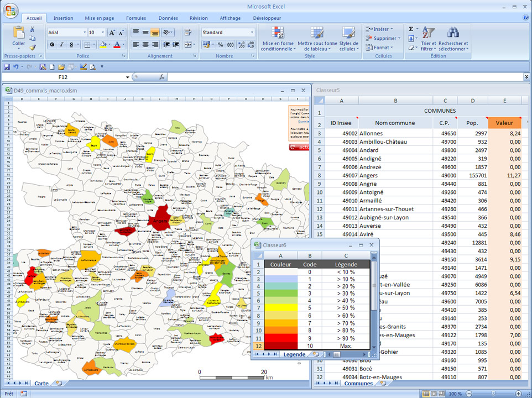
Task: Toggle bold G formatting
Action: 52,44
